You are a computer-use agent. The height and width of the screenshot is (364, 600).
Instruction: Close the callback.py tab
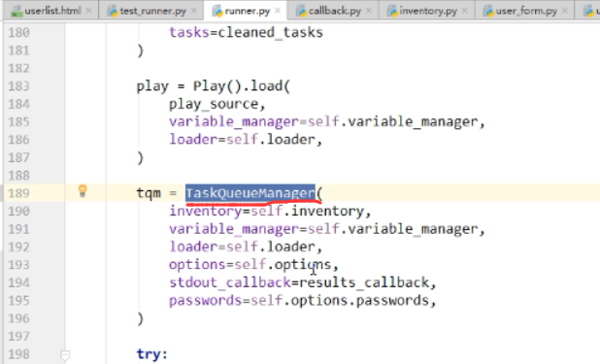click(x=369, y=11)
